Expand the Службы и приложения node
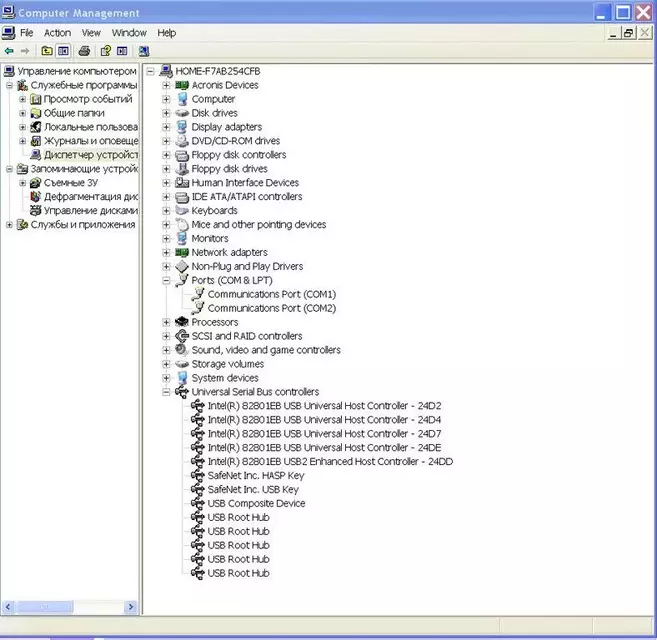The width and height of the screenshot is (657, 640). pos(9,225)
